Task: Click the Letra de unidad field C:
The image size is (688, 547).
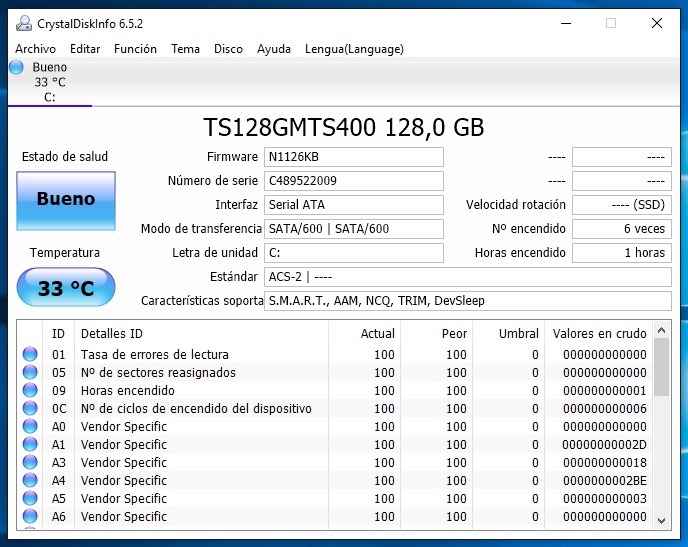Action: coord(354,253)
